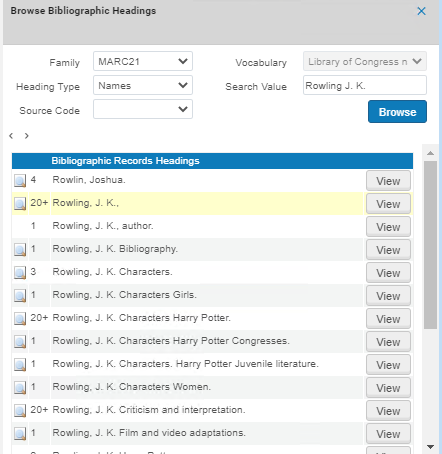Viewport: 442px width, 454px height.
Task: Select text 'Rowling, J. K. Characters Harry Potter Congresses.'
Action: 171,341
